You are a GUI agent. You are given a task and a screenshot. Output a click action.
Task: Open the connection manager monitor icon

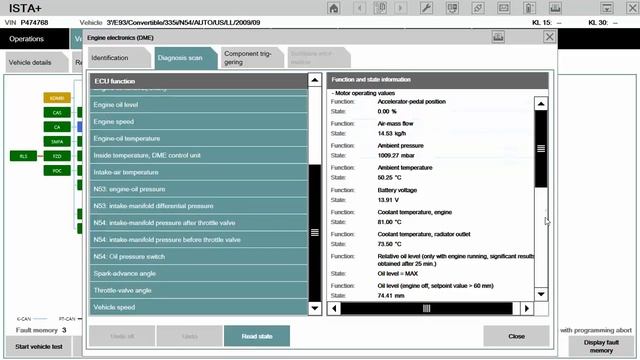tap(452, 8)
